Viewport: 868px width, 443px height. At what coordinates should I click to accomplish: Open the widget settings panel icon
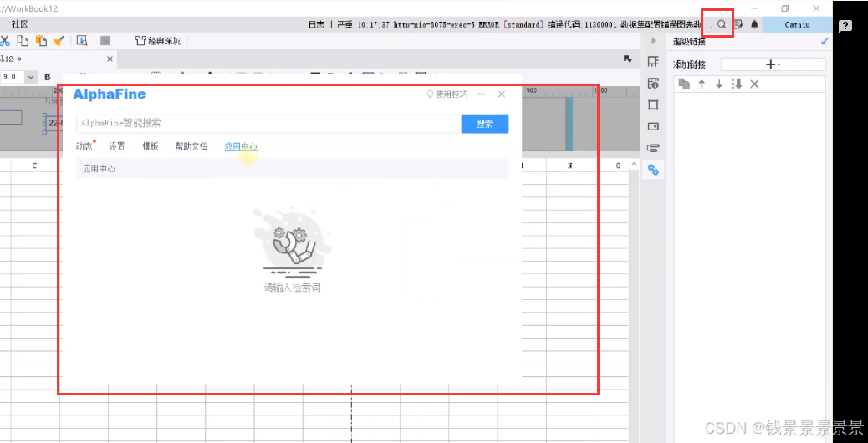coord(653,126)
